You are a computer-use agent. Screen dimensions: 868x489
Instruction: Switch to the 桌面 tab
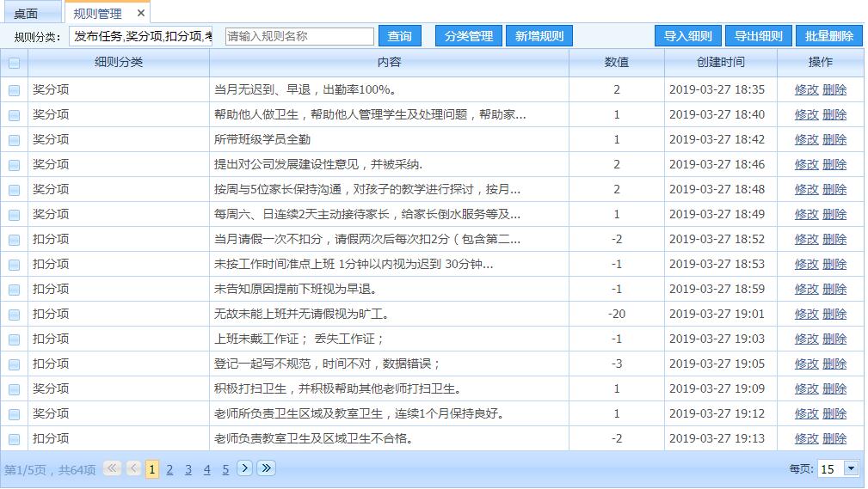pos(26,14)
